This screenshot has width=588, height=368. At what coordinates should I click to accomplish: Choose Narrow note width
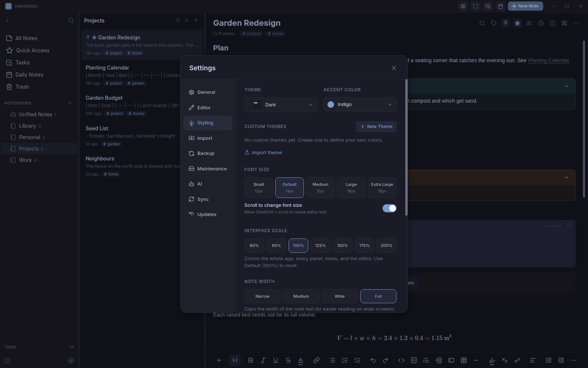[262, 296]
